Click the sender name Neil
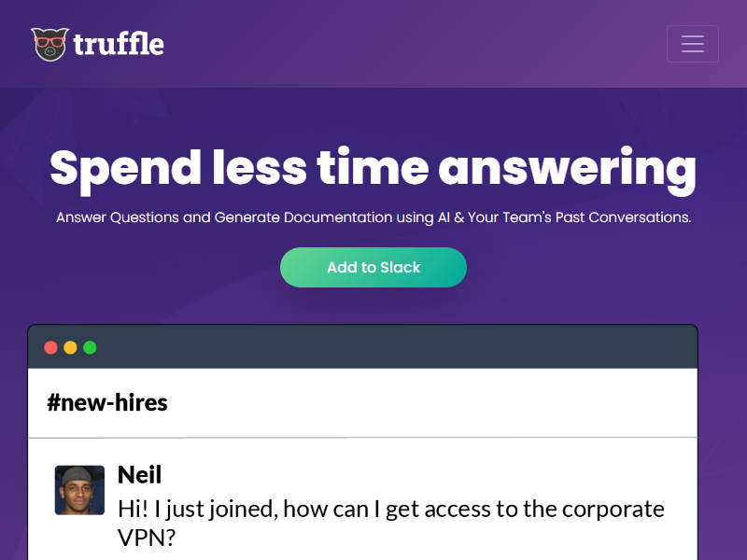Viewport: 747px width, 560px height. click(139, 474)
